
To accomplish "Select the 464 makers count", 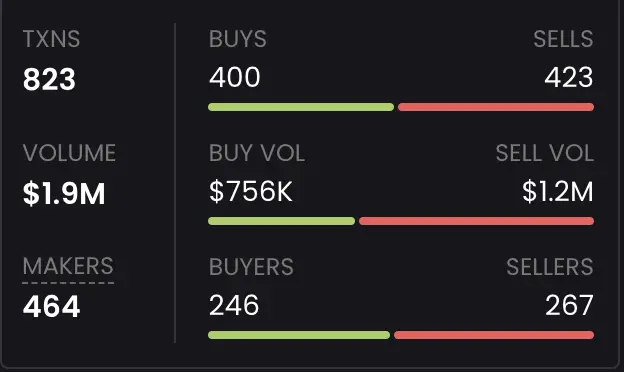I will 51,306.
